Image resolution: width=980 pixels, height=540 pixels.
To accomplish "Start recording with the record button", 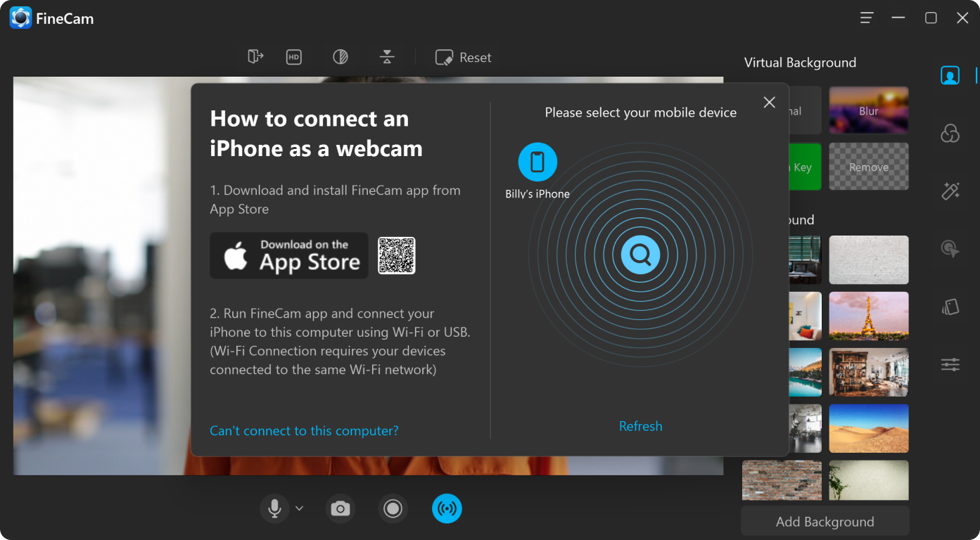I will [393, 508].
